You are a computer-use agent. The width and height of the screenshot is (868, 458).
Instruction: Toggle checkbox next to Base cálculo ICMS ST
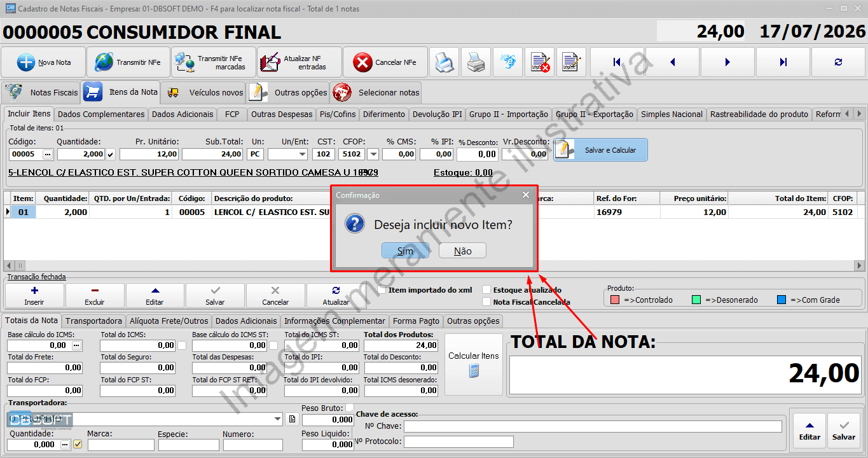[x=273, y=345]
